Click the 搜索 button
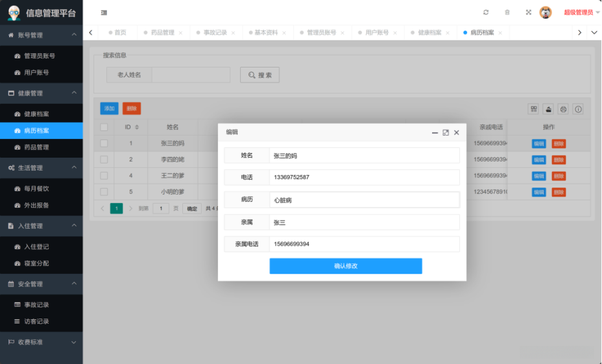Screen dimensions: 602x364 [x=260, y=75]
